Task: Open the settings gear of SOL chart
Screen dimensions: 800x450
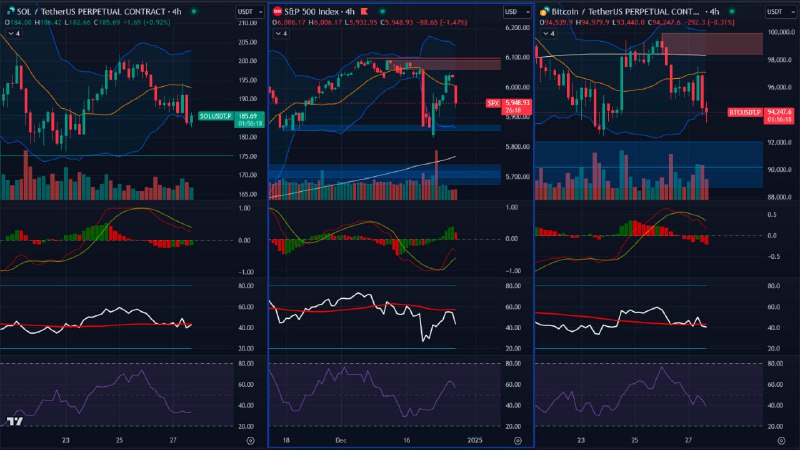Action: point(250,440)
